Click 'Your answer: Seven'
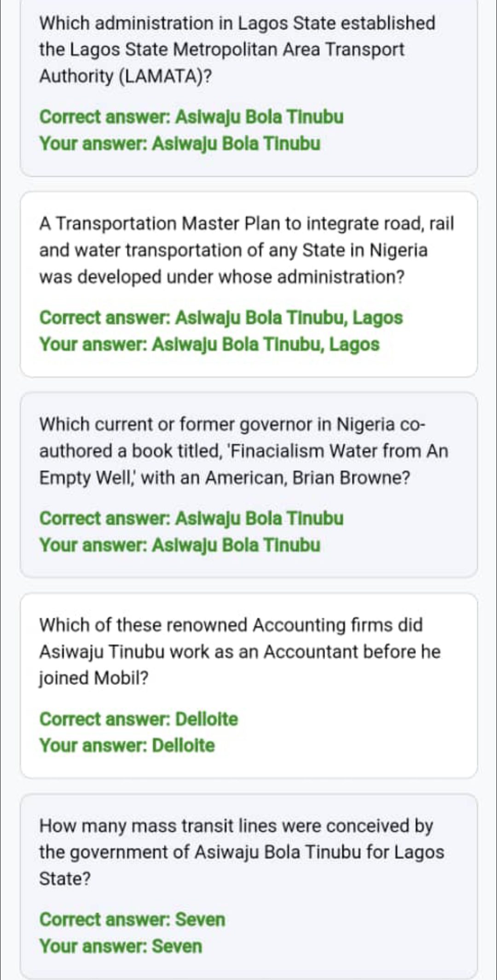The height and width of the screenshot is (980, 497). tap(121, 946)
